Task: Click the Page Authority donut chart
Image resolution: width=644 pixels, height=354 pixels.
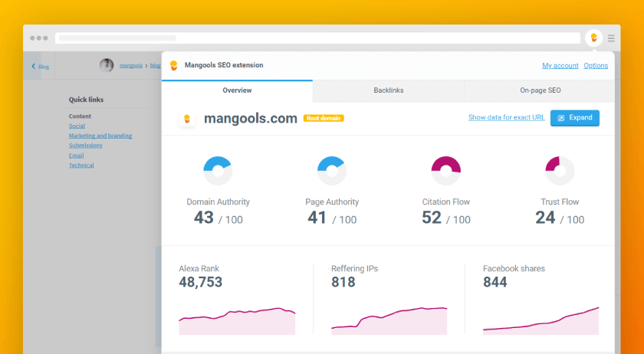Action: (332, 170)
